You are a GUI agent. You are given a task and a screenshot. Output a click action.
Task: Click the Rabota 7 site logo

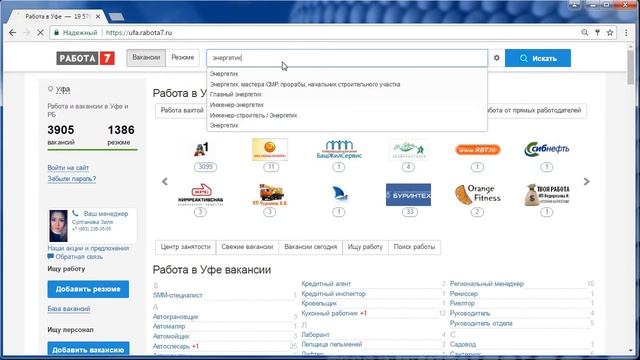pyautogui.click(x=85, y=58)
